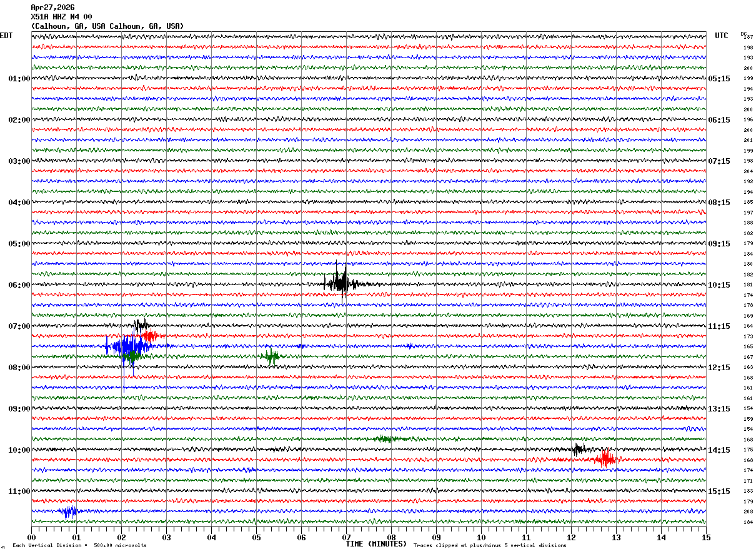Viewport: 756px width, 554px height.
Task: Click the traces clipped footnote text
Action: click(490, 545)
